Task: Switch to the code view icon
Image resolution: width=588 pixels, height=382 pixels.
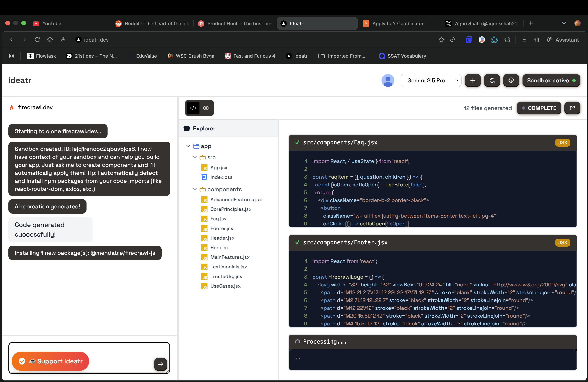Action: [x=193, y=108]
